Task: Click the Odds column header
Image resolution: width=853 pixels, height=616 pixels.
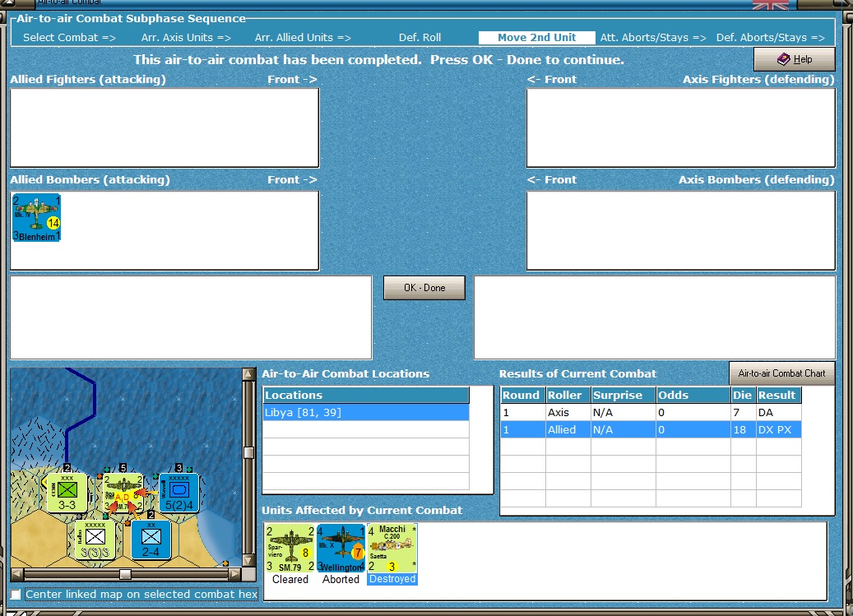Action: [693, 396]
